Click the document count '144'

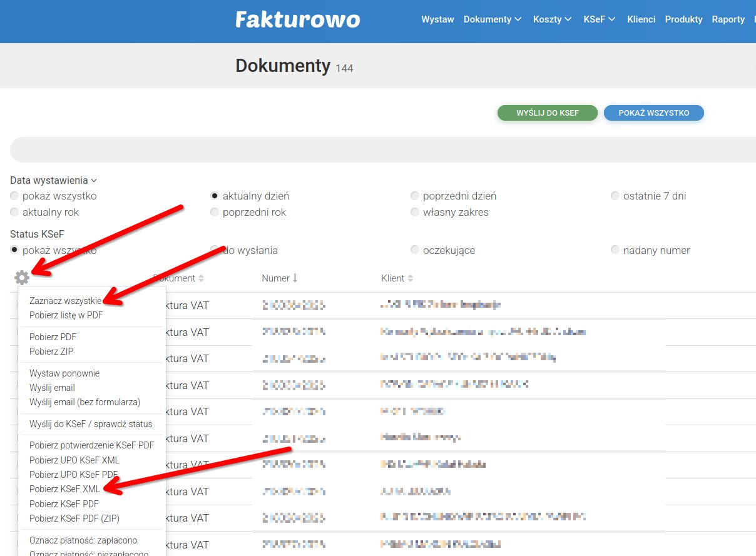click(345, 68)
